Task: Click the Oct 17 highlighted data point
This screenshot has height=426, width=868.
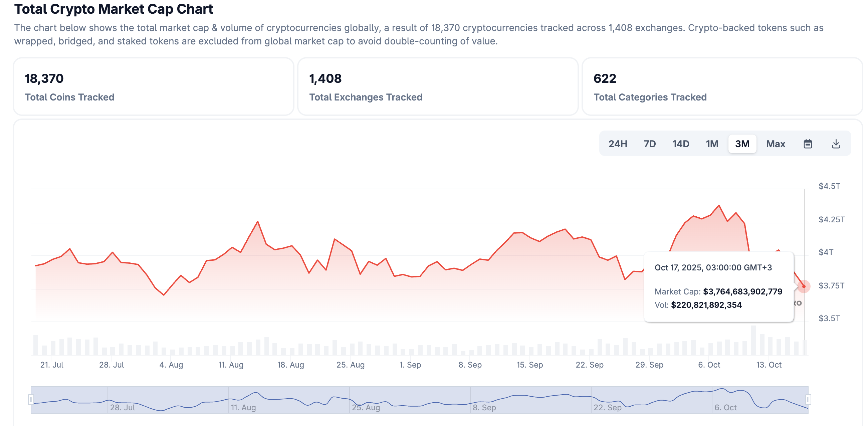Action: click(804, 286)
